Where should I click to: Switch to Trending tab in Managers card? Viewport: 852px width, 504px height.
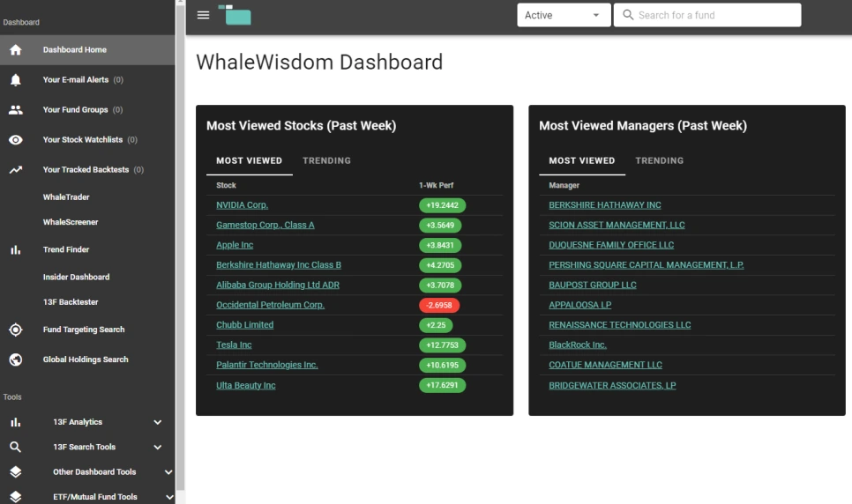[x=660, y=160]
